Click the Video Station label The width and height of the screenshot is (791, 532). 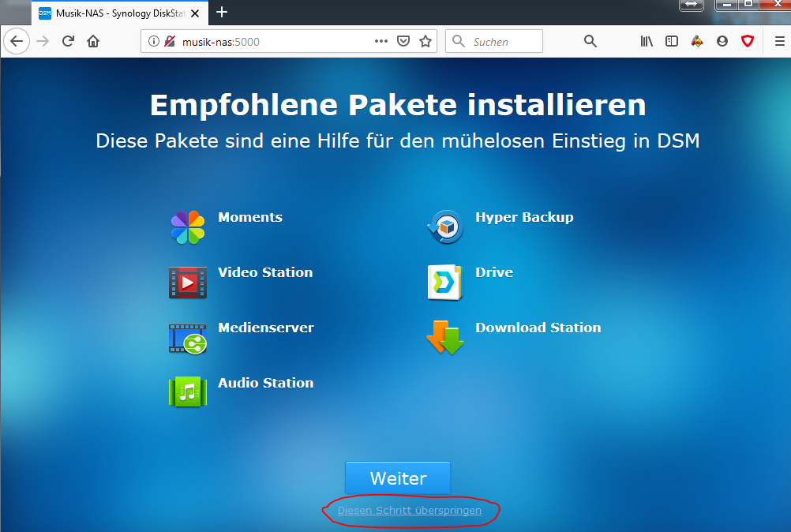265,272
